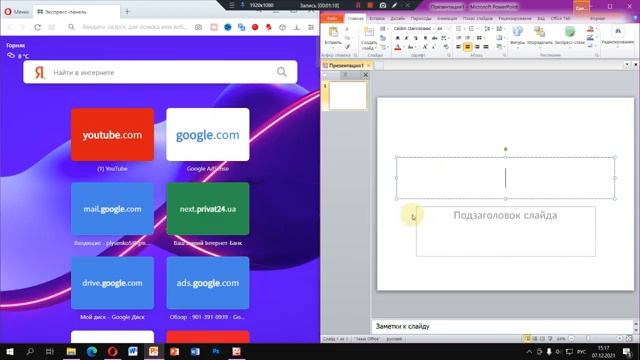This screenshot has width=640, height=360.
Task: Open the drive.google.com speed dial tile
Action: tap(112, 283)
